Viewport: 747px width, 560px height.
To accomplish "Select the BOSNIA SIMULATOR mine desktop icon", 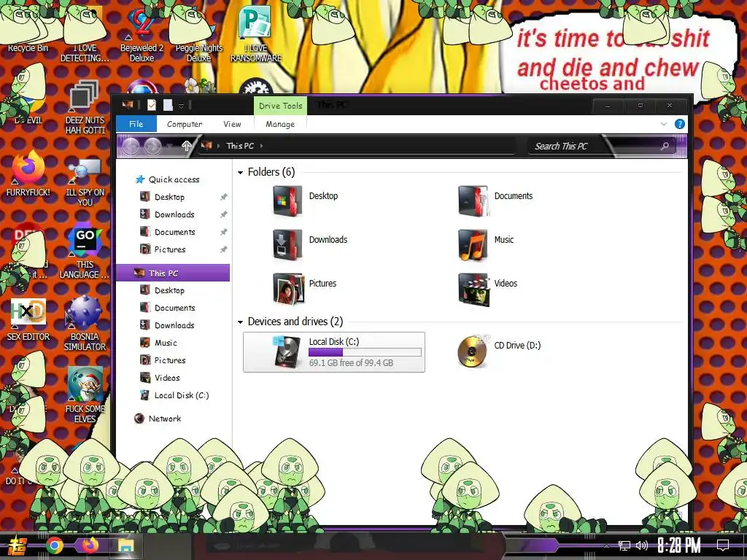I will click(85, 324).
